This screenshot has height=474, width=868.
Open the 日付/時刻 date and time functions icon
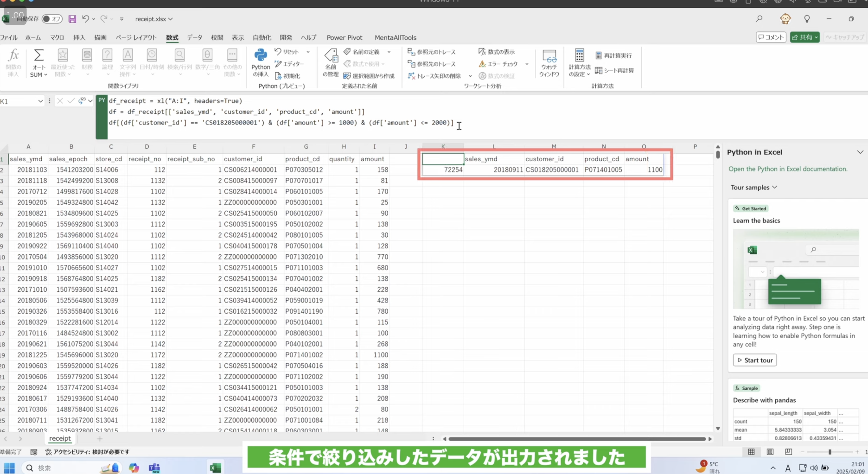tap(152, 55)
